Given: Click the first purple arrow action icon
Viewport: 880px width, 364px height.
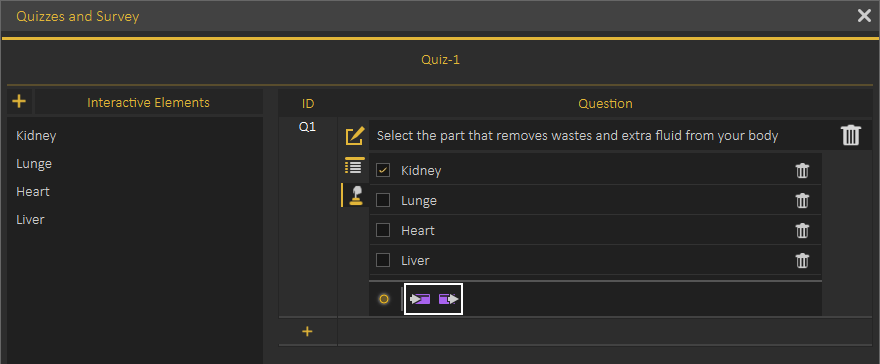Looking at the screenshot, I should 420,299.
